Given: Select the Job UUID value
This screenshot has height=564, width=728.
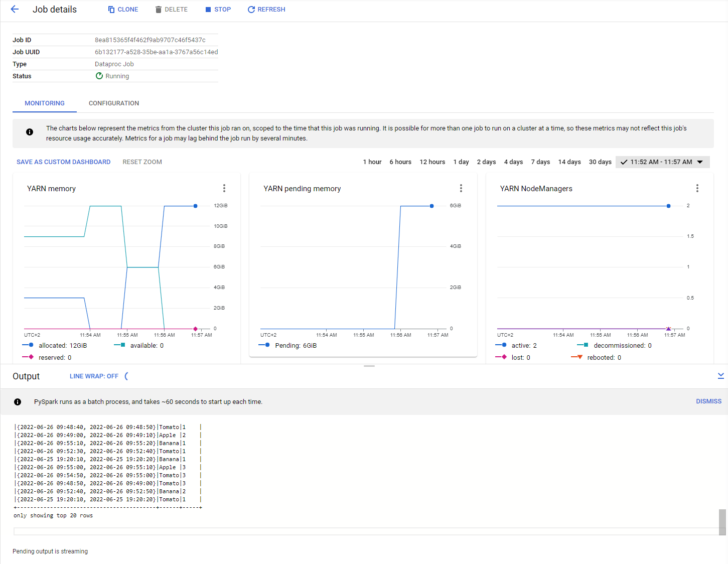Looking at the screenshot, I should [157, 52].
